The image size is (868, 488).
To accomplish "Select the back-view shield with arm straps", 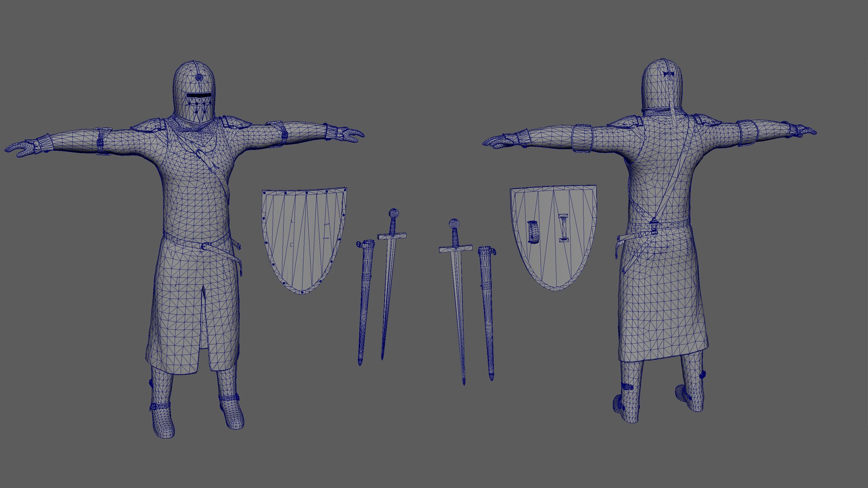I will [x=553, y=238].
